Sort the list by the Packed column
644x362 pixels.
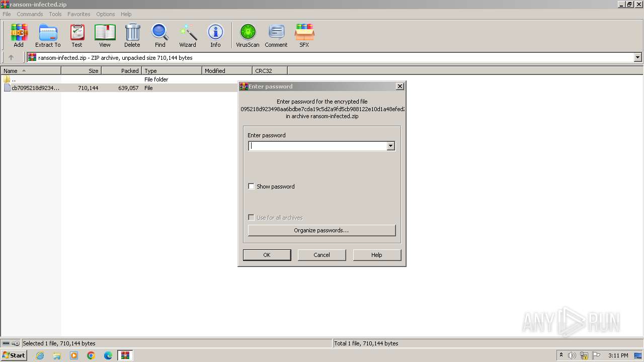[x=121, y=71]
